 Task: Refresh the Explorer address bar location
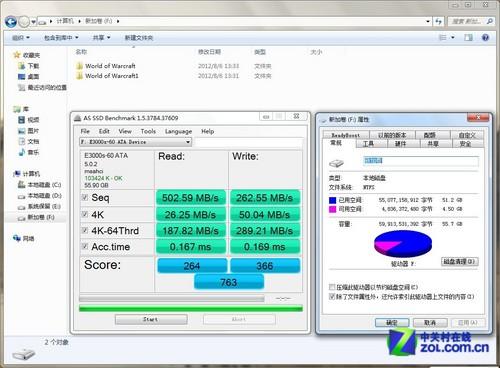439,21
